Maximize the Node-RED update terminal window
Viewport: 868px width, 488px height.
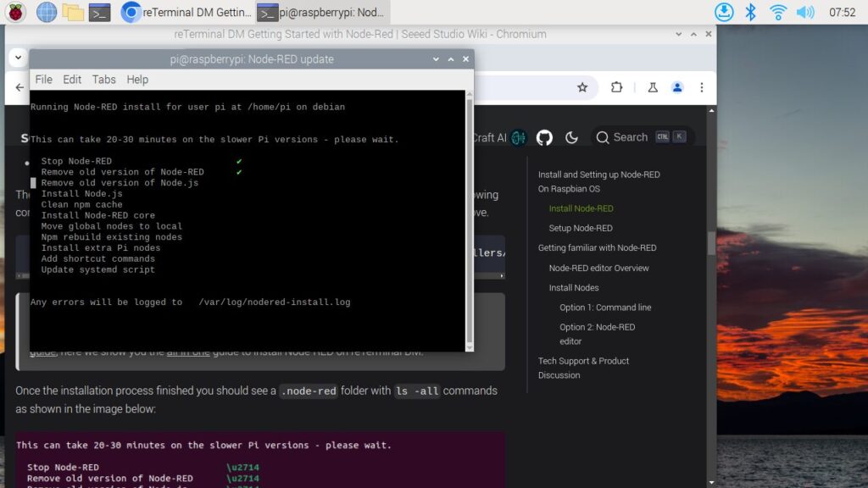451,59
